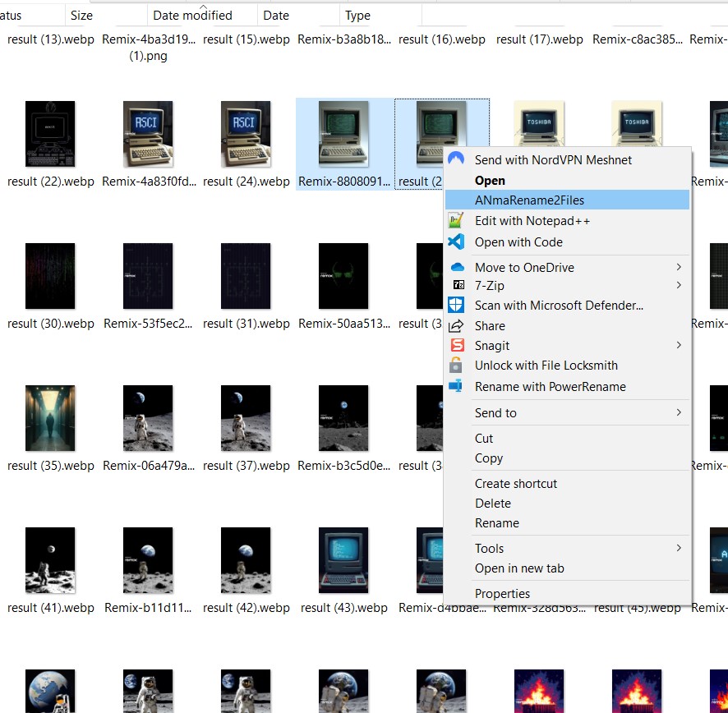The image size is (728, 713).
Task: Click the Visual Studio Code icon
Action: pyautogui.click(x=456, y=242)
